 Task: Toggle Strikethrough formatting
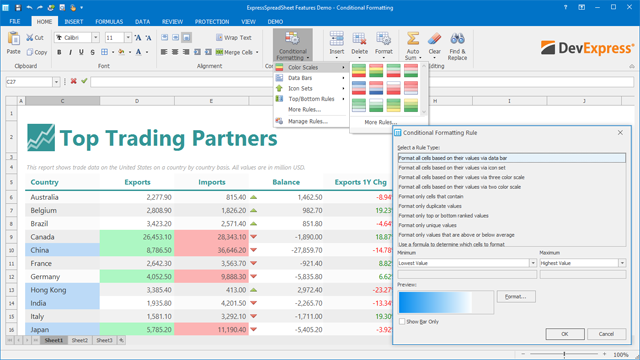tap(92, 52)
